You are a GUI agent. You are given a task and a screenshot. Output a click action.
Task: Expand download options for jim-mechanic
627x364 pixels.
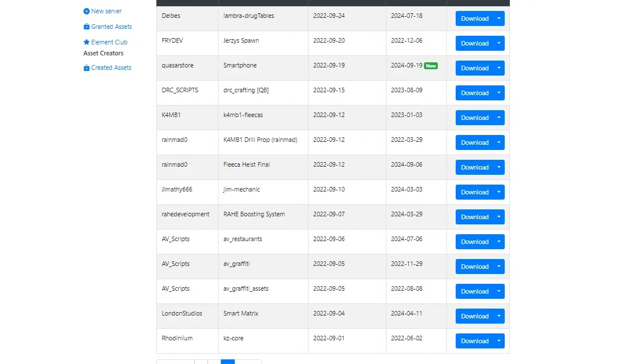point(499,192)
